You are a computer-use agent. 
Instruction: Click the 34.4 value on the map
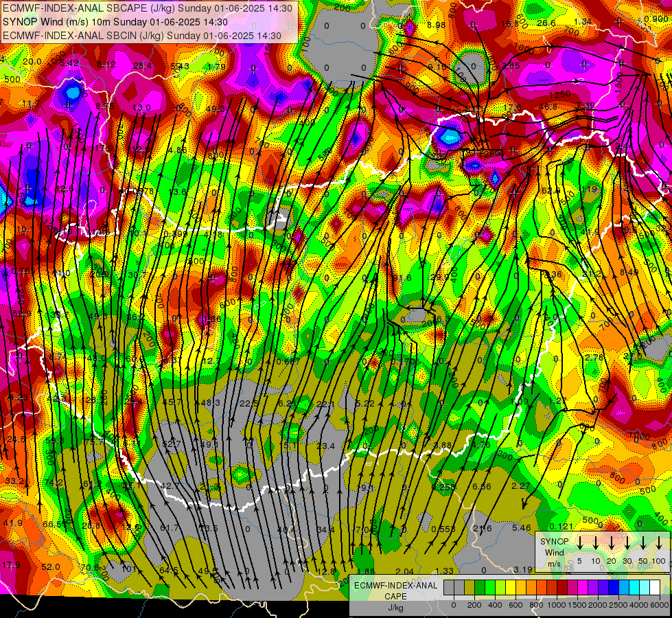pyautogui.click(x=325, y=529)
